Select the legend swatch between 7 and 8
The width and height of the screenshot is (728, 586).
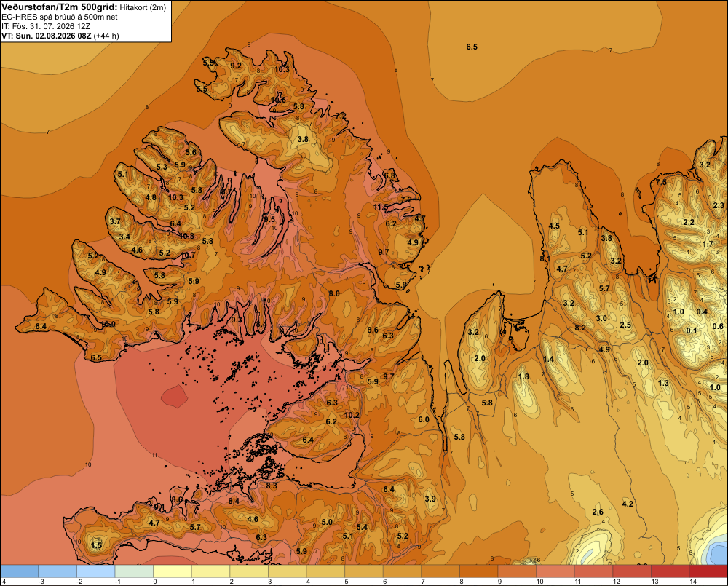(440, 571)
